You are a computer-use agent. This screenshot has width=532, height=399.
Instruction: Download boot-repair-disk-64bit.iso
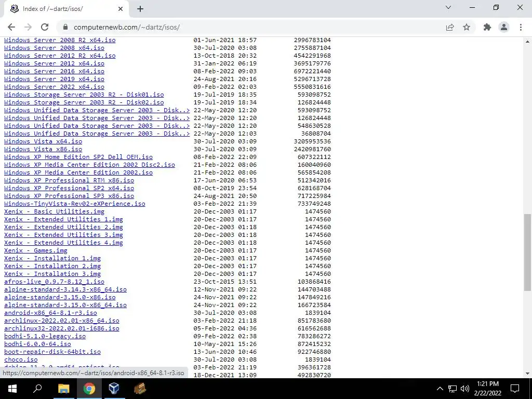point(52,352)
